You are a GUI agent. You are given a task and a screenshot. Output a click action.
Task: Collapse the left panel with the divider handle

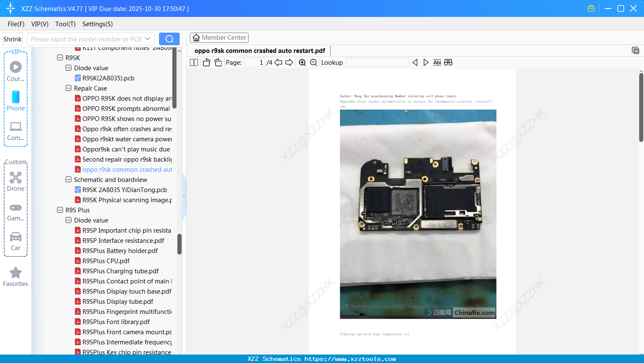click(x=184, y=195)
